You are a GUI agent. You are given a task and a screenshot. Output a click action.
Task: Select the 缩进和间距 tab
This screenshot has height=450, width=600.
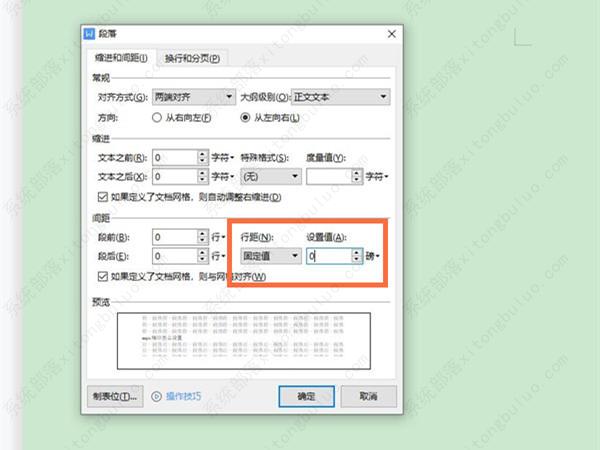point(120,58)
